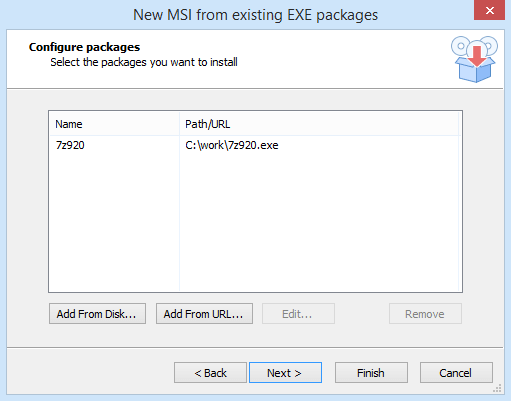
Task: Select the 7z920 package entry
Action: click(x=70, y=145)
